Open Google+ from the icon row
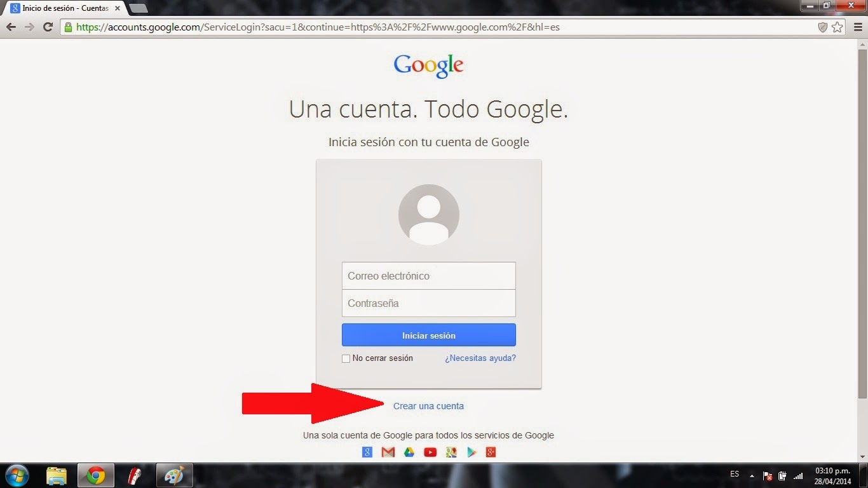 pyautogui.click(x=491, y=452)
